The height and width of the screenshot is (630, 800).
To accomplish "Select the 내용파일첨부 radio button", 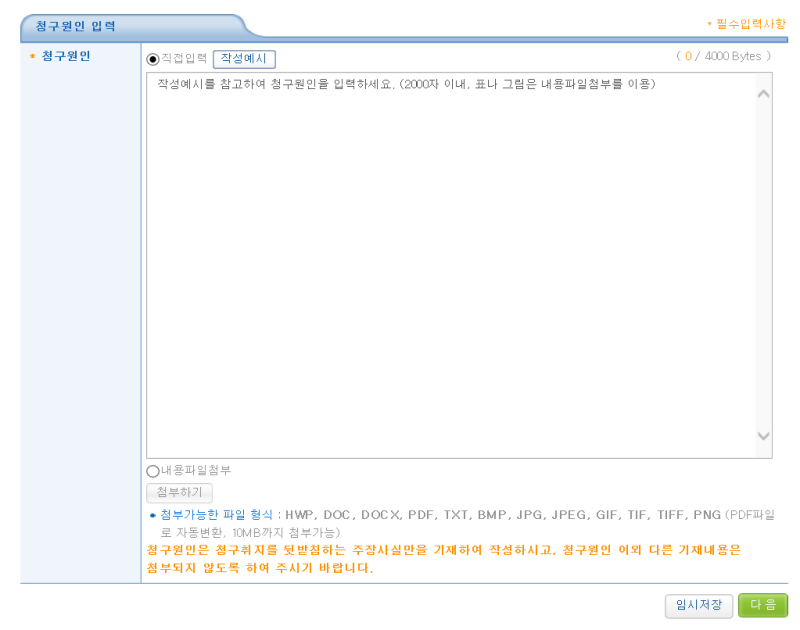I will coord(152,471).
